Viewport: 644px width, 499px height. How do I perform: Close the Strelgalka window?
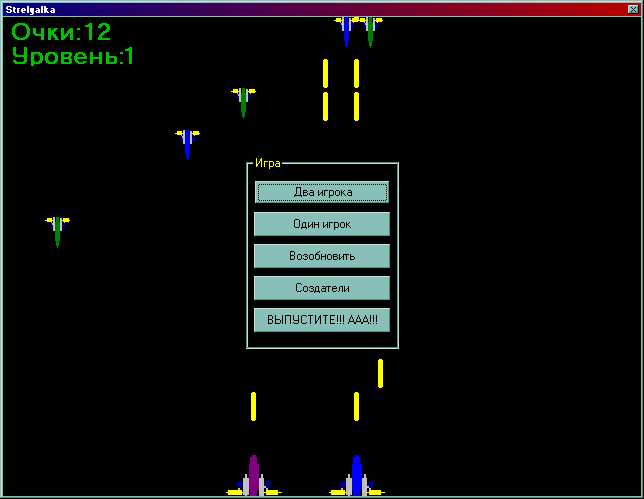pyautogui.click(x=633, y=9)
